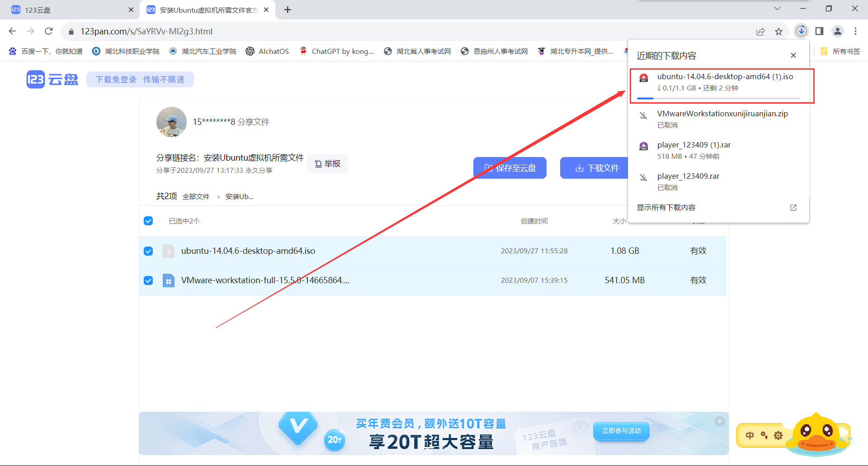Reload the page with the refresh icon

(x=49, y=31)
